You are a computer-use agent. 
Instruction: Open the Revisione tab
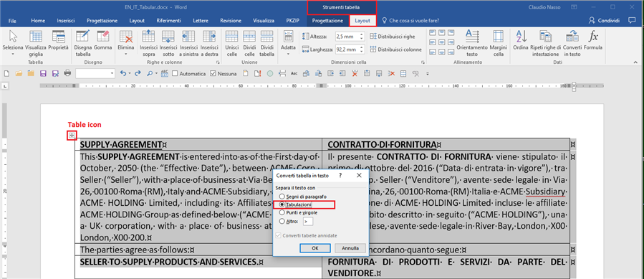tap(231, 21)
